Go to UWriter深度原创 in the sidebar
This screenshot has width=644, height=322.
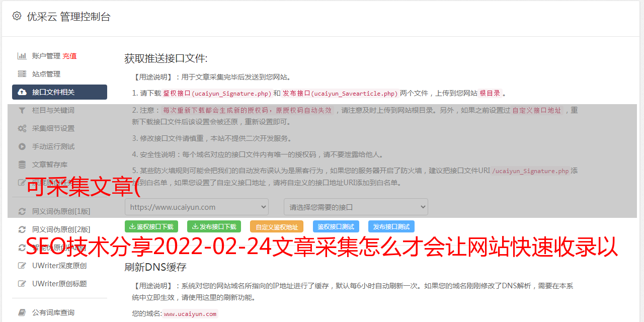59,266
